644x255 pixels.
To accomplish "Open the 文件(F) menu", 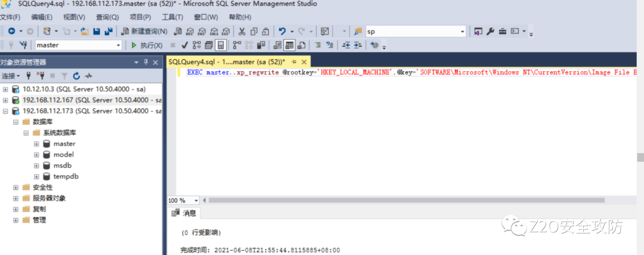I will 10,17.
